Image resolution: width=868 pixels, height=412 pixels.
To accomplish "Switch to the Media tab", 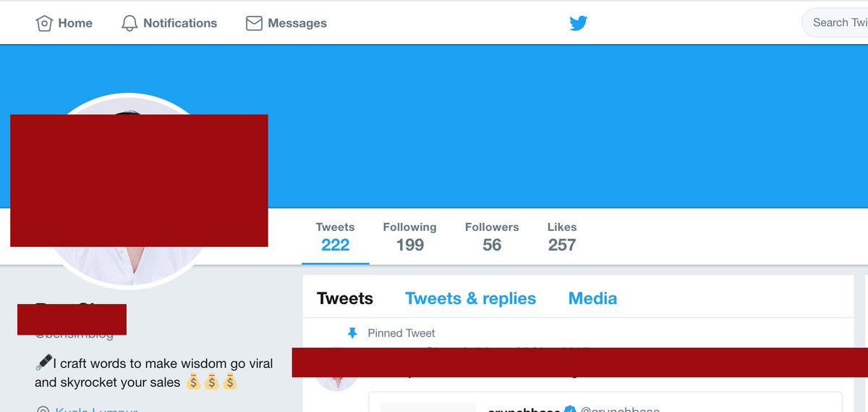I will pos(592,298).
